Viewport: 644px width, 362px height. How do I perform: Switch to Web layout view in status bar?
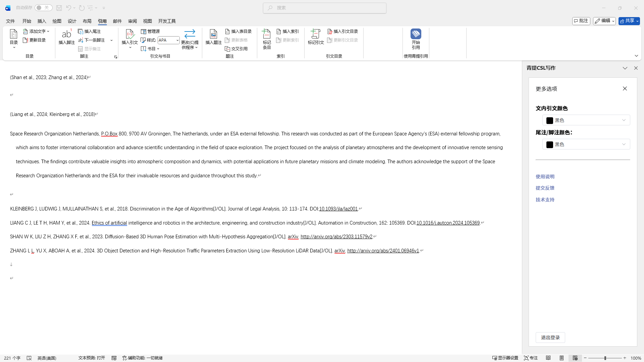(x=575, y=358)
